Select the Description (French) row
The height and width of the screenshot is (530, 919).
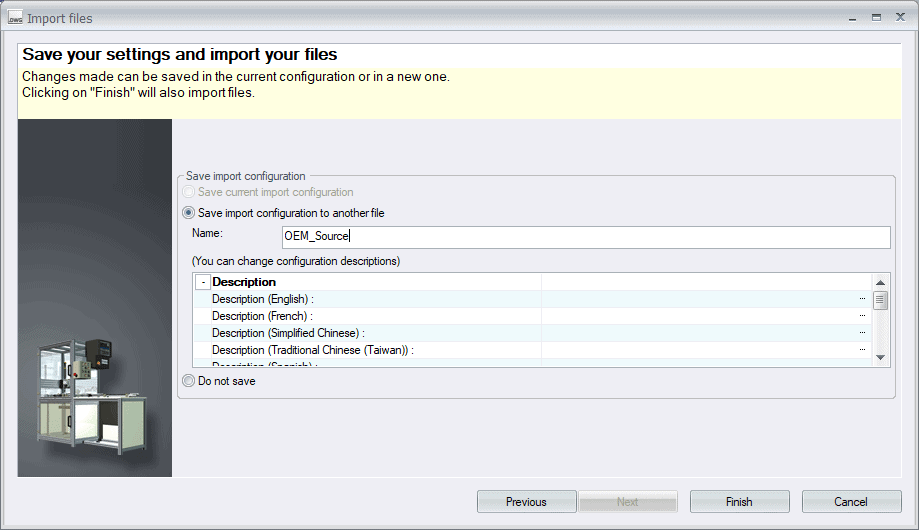(375, 316)
